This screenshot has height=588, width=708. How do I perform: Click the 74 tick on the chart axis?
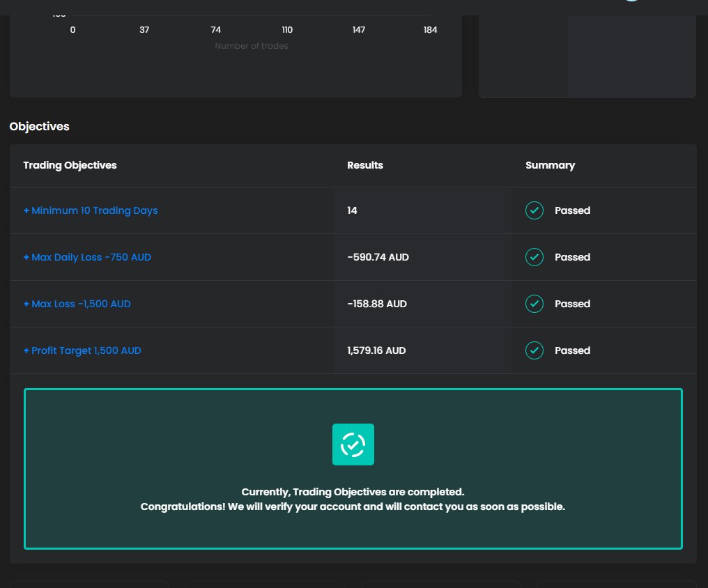click(x=216, y=30)
